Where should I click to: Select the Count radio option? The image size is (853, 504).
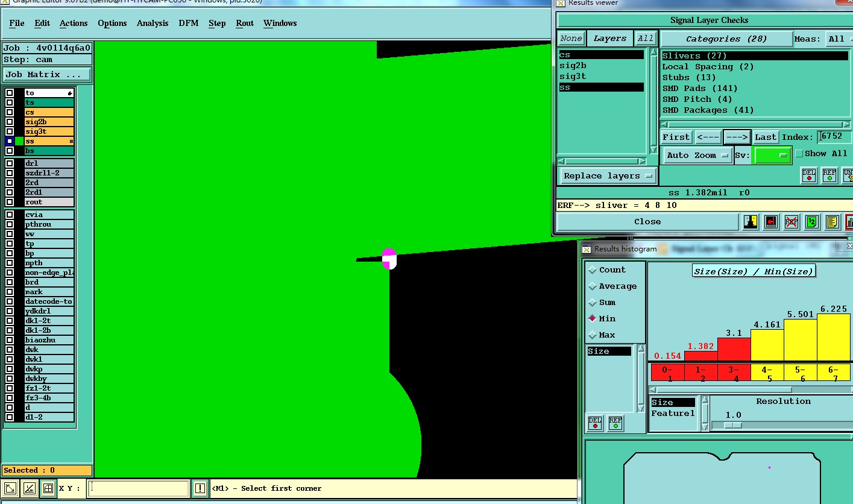[593, 270]
